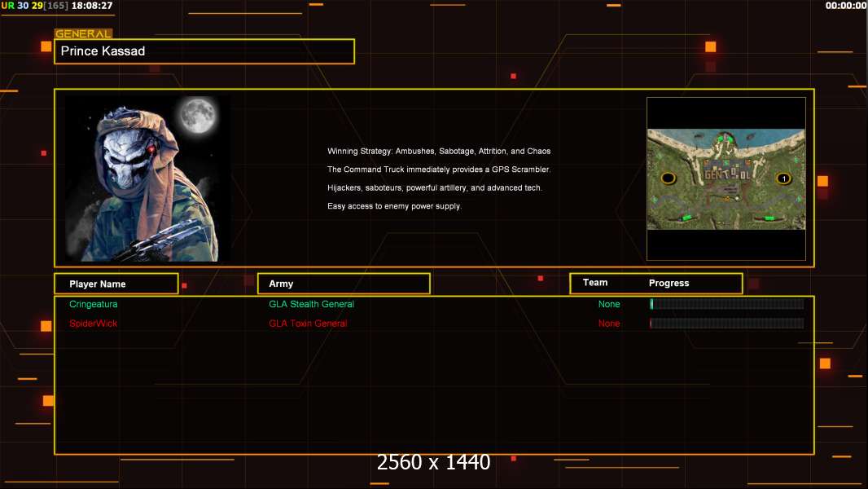Click the Player Name column header
The image size is (868, 489).
tap(116, 284)
